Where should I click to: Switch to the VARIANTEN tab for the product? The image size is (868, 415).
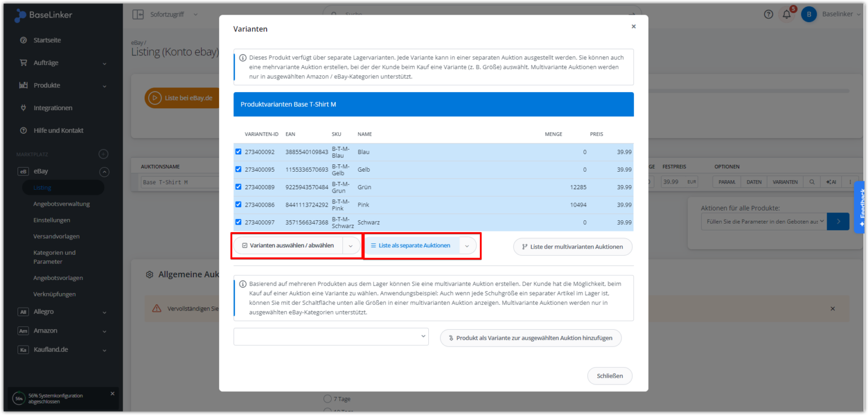(785, 181)
